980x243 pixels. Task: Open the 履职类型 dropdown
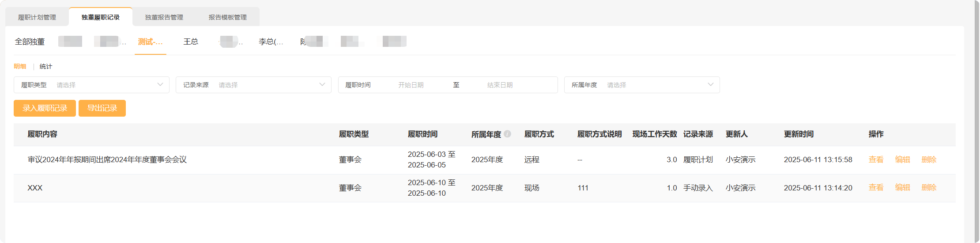[91, 85]
